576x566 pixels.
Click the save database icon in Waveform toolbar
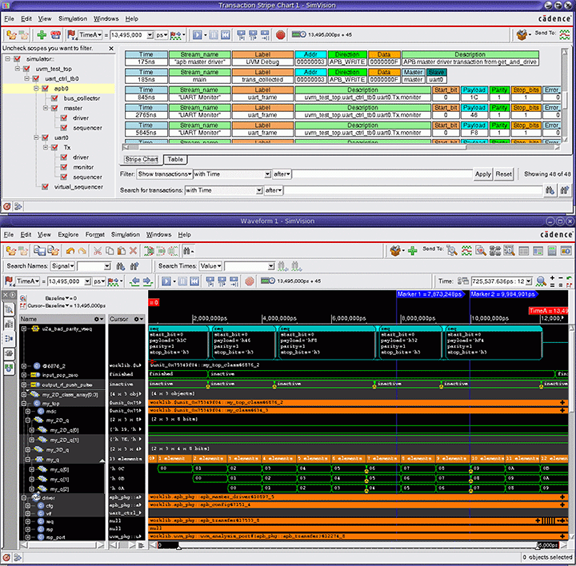click(x=39, y=251)
